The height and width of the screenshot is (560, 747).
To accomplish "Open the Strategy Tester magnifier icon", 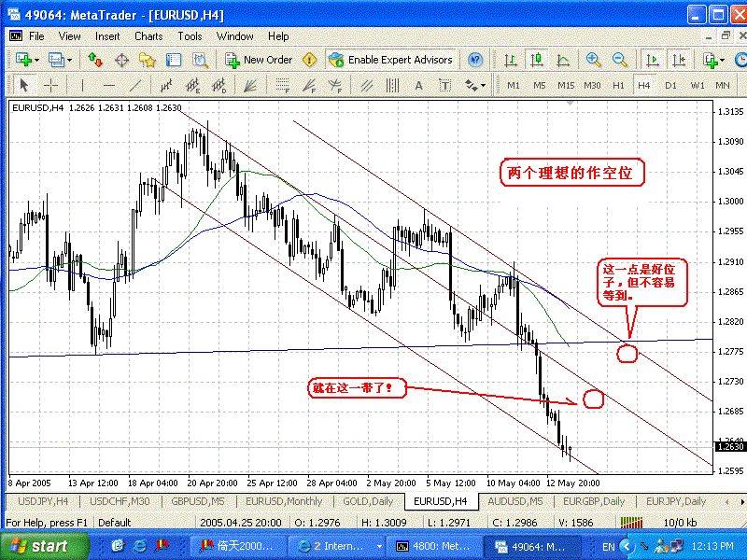I will click(x=200, y=60).
